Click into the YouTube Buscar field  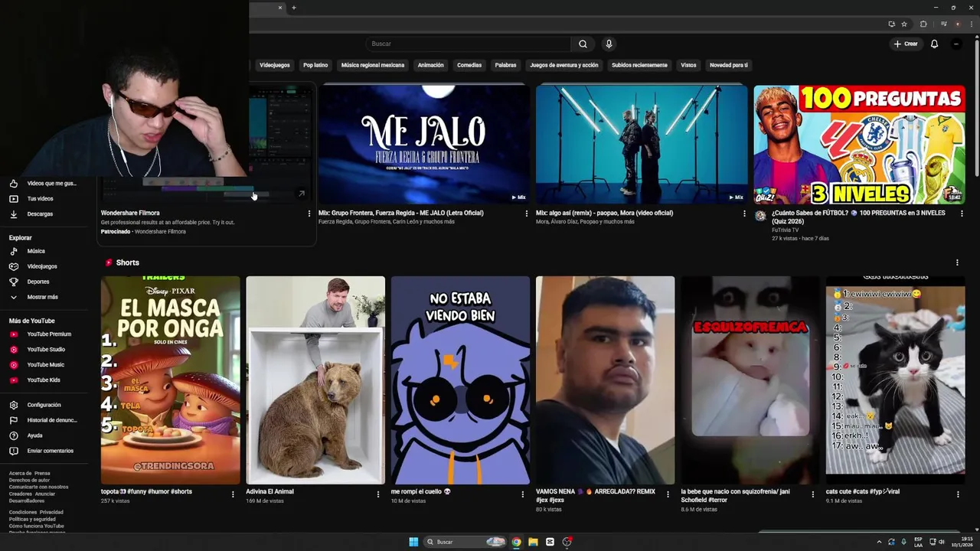click(469, 44)
